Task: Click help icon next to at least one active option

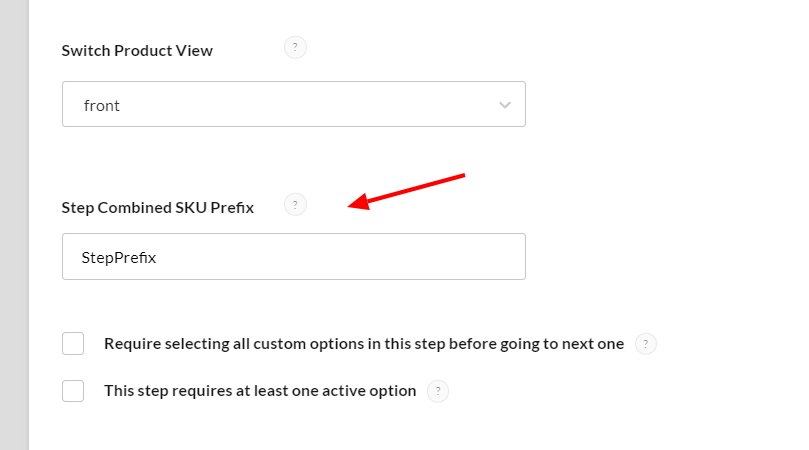Action: [438, 391]
